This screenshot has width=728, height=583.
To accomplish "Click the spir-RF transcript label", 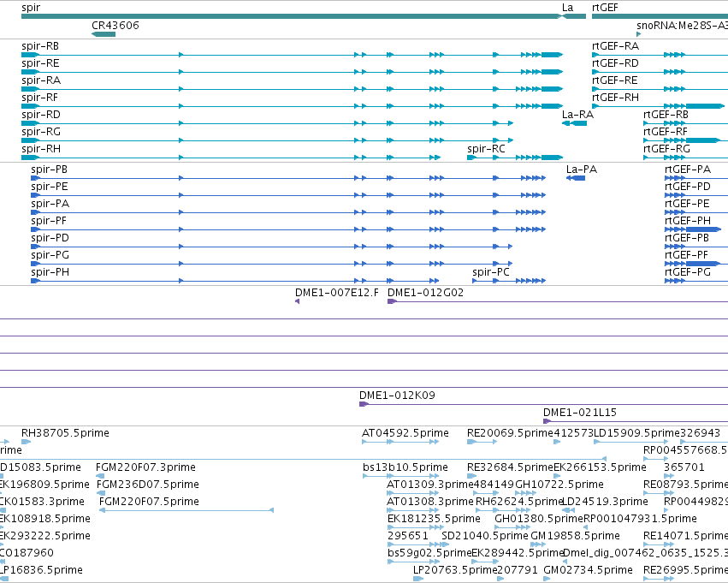I will [x=39, y=98].
